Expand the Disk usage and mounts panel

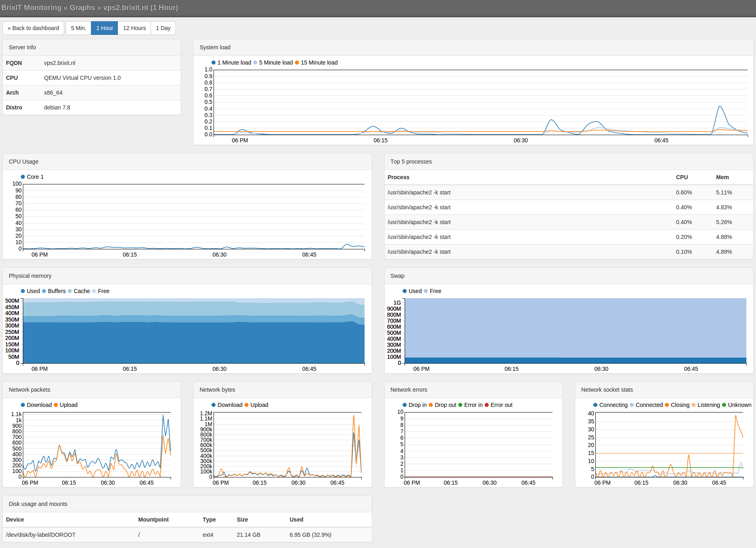[x=38, y=504]
